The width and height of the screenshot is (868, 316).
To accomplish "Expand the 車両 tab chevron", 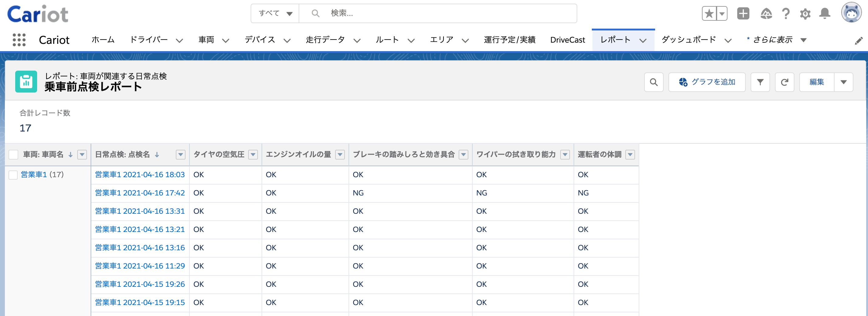I will (x=226, y=40).
